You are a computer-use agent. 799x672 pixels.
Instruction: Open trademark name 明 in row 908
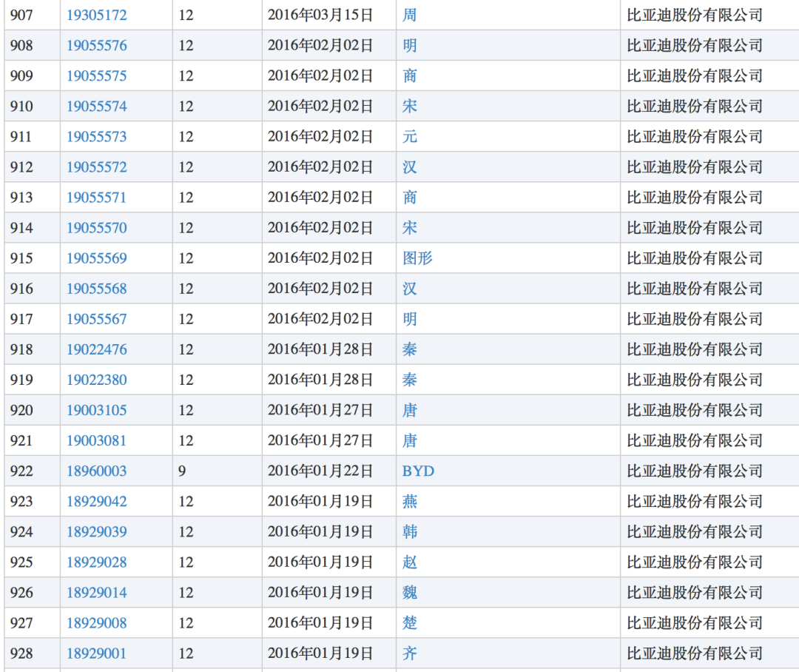point(410,45)
